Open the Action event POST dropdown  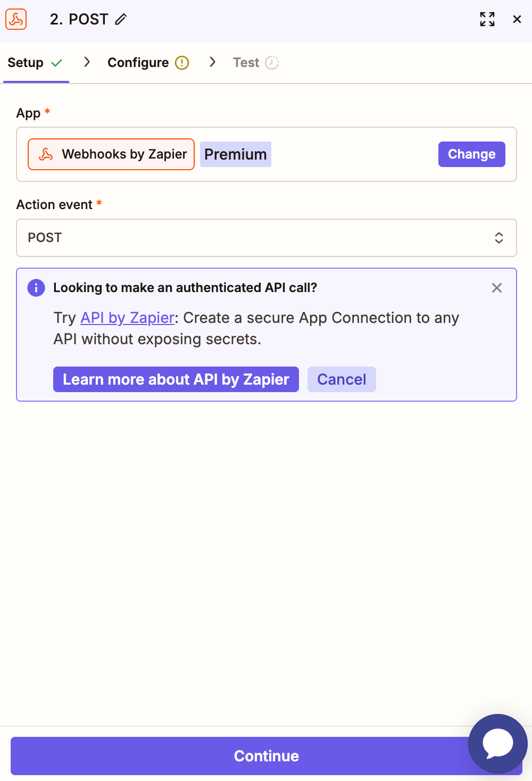coord(267,238)
